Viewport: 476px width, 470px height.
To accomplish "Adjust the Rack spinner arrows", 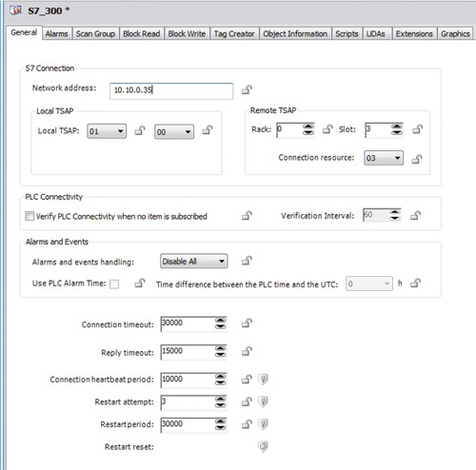I will [308, 129].
